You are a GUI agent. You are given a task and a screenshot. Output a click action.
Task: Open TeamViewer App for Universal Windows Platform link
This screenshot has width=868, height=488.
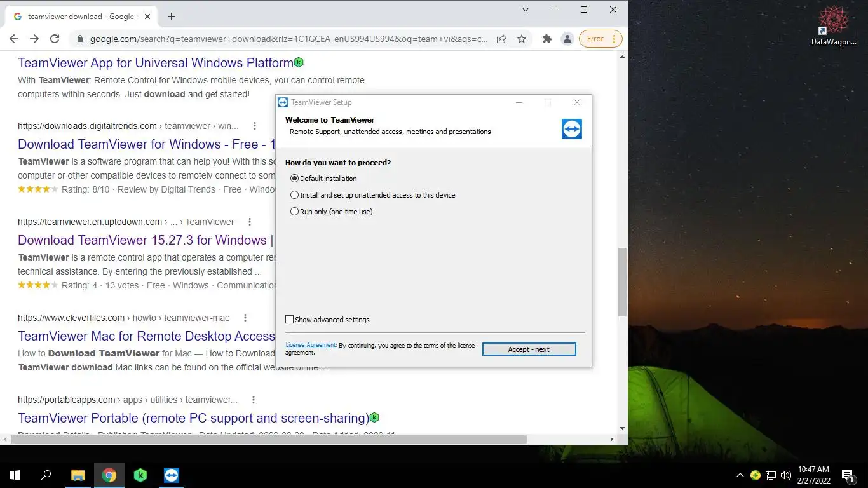156,63
